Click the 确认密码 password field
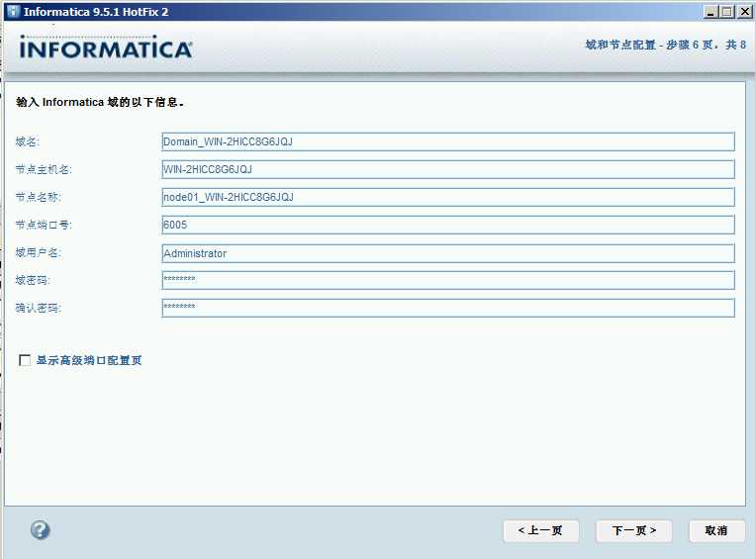 pos(448,308)
